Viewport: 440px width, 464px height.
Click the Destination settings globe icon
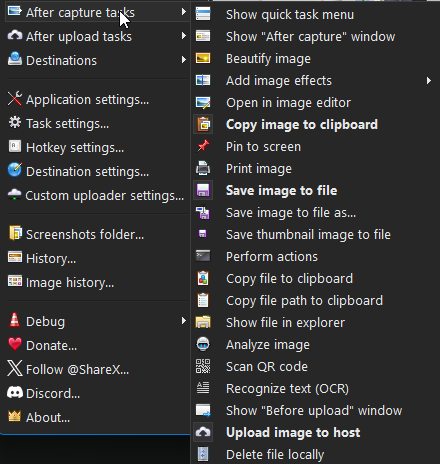(x=15, y=170)
